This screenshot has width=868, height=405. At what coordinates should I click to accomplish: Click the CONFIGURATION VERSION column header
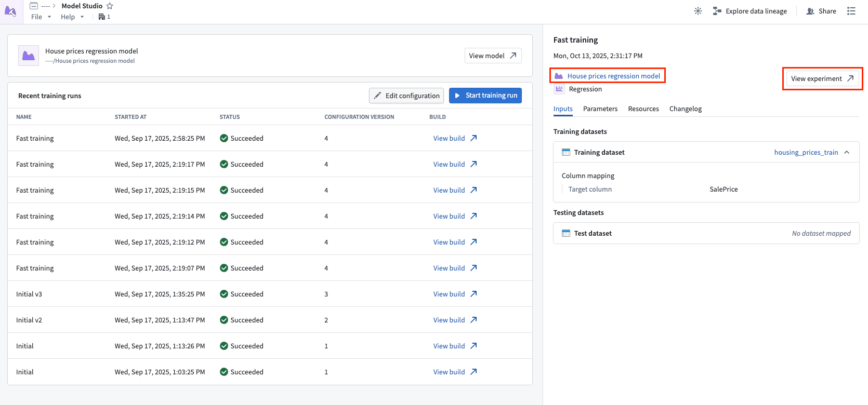[359, 117]
